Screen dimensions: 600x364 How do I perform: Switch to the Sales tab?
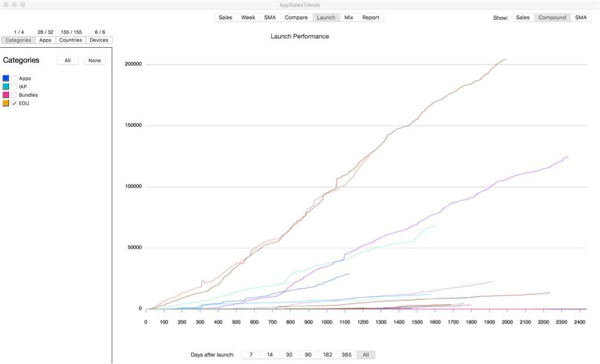point(225,17)
